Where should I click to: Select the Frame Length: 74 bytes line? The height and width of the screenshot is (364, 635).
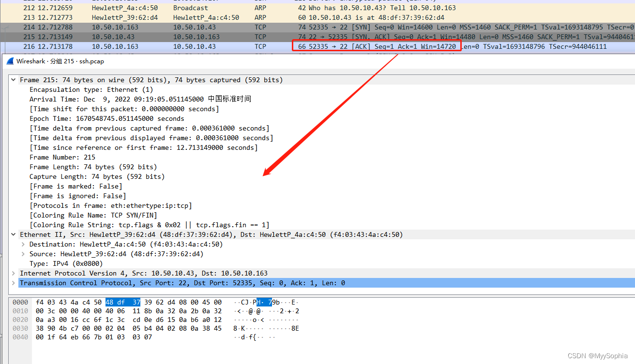click(93, 167)
